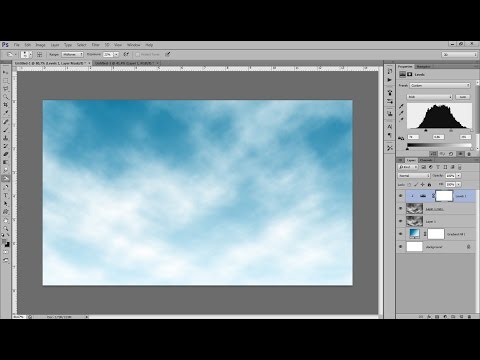Screen dimensions: 480x360
Task: Select the Quick Selection tool
Action: [x=6, y=97]
